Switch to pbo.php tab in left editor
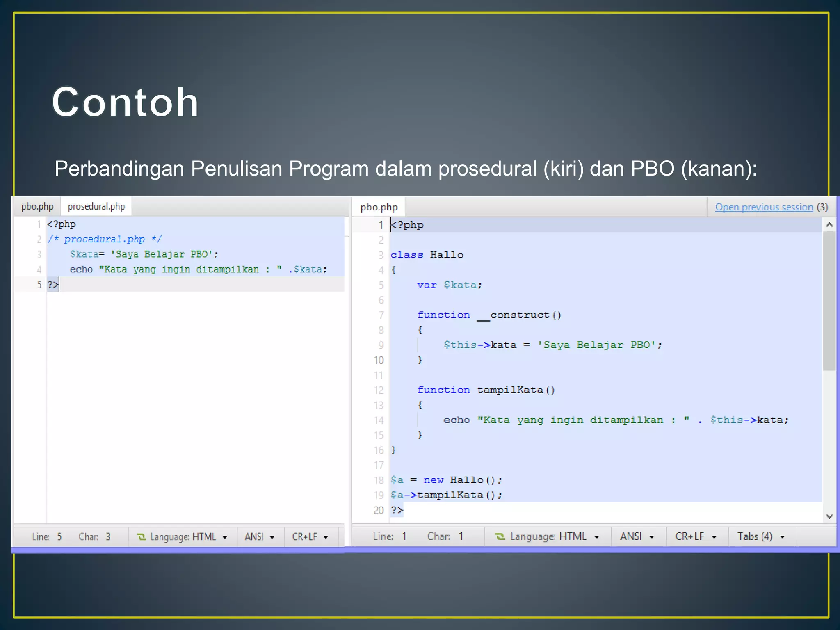Screen dimensions: 840x630 click(x=37, y=206)
